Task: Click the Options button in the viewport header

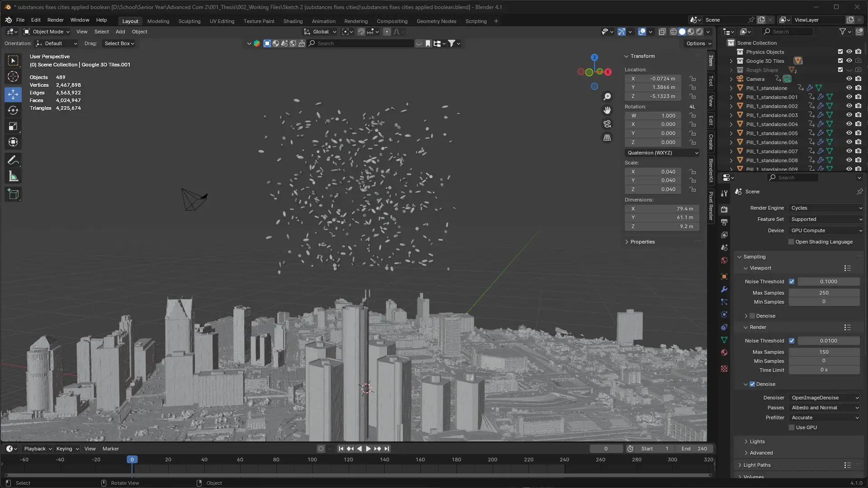Action: click(698, 43)
